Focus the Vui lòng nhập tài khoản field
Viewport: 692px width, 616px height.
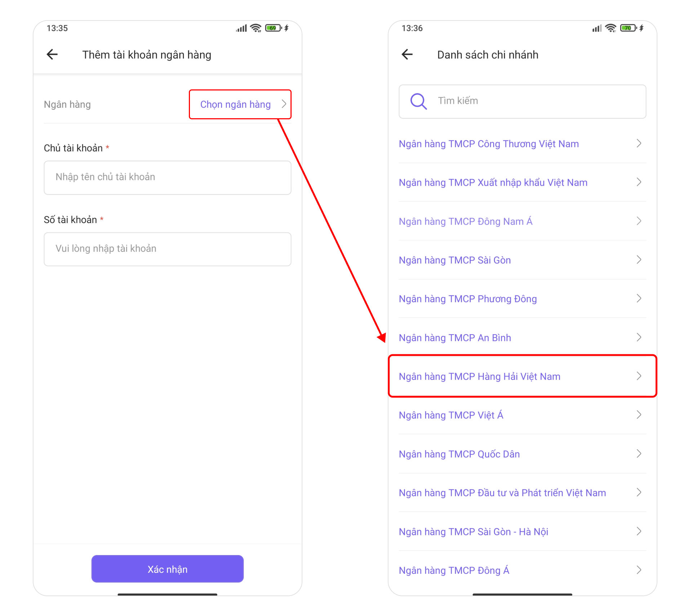pyautogui.click(x=168, y=249)
